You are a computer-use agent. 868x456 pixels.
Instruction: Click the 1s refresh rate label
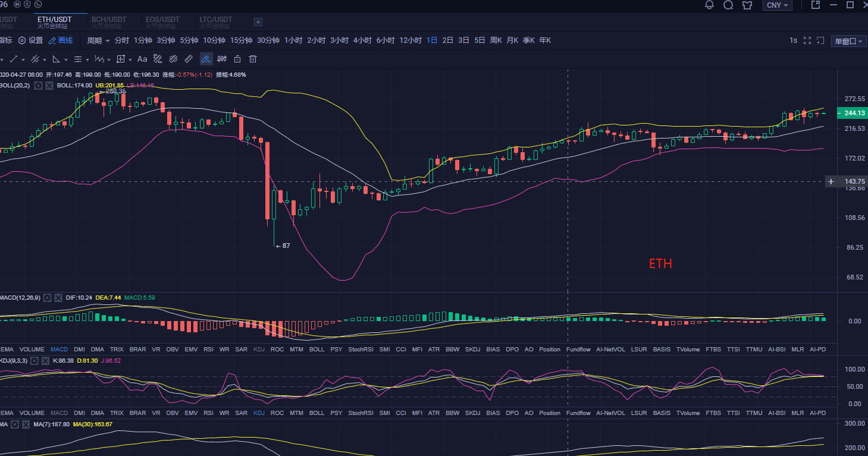click(793, 40)
